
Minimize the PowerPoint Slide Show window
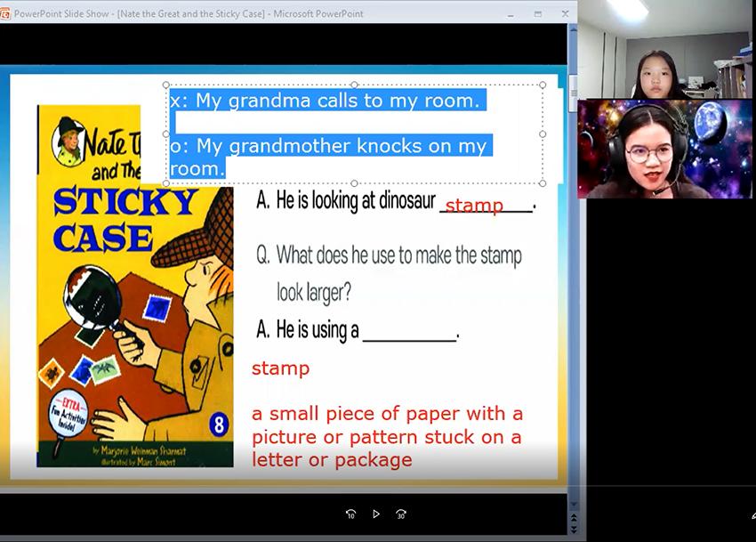click(x=511, y=13)
